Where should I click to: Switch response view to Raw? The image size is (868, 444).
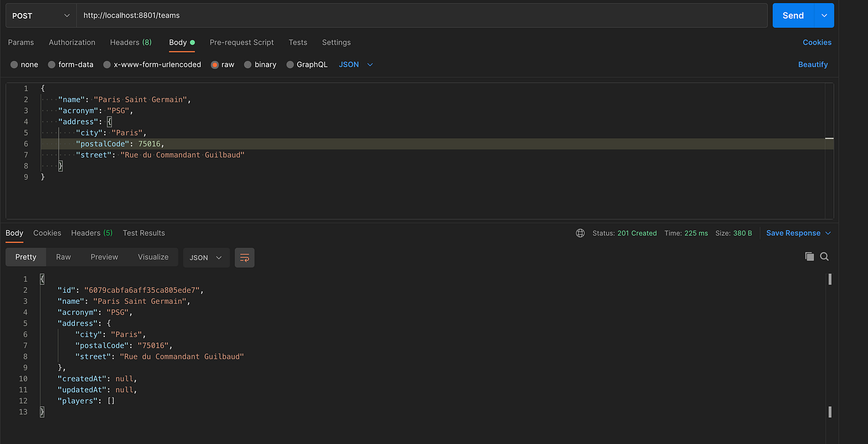tap(63, 257)
